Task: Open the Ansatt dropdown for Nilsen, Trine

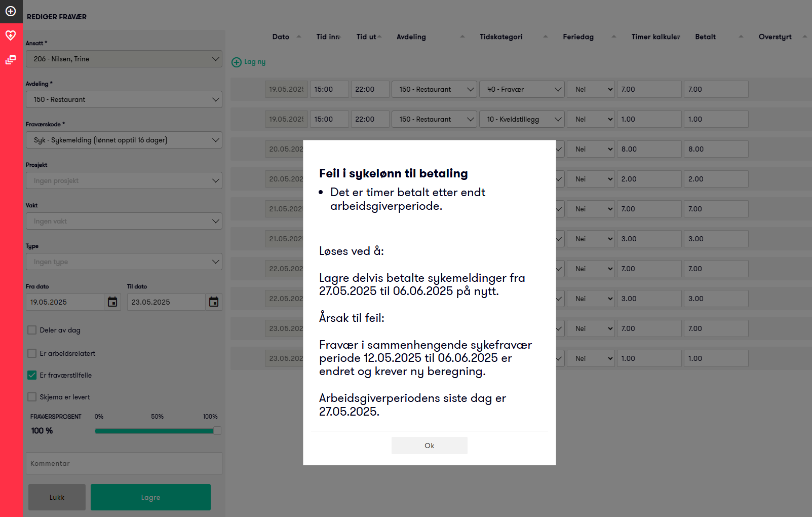Action: (x=124, y=59)
